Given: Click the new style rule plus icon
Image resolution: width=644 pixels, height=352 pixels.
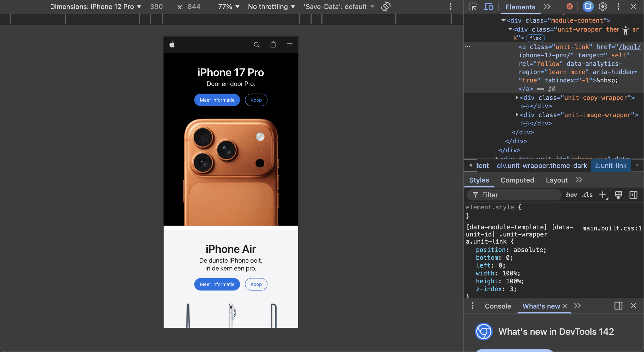Looking at the screenshot, I should pyautogui.click(x=603, y=195).
